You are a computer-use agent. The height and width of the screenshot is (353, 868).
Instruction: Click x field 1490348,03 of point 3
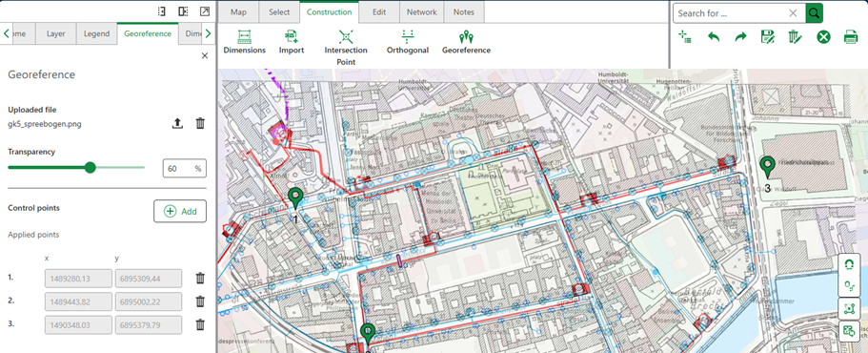78,324
